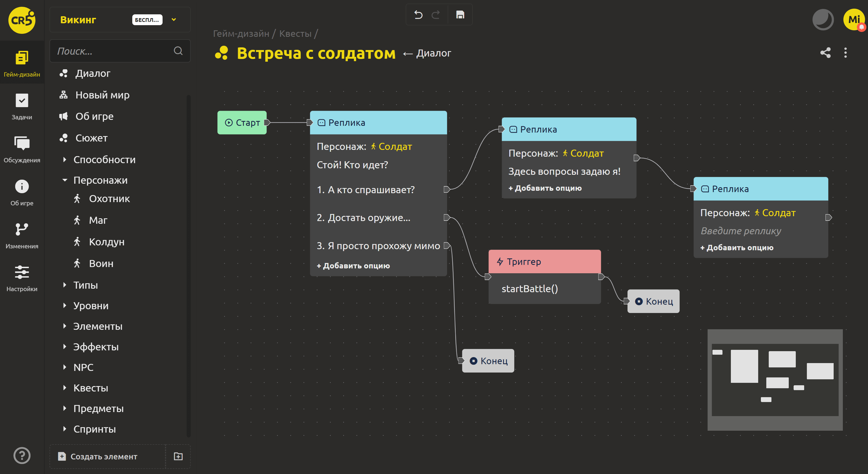This screenshot has height=474, width=868.
Task: Click the save floppy disk icon
Action: [460, 15]
